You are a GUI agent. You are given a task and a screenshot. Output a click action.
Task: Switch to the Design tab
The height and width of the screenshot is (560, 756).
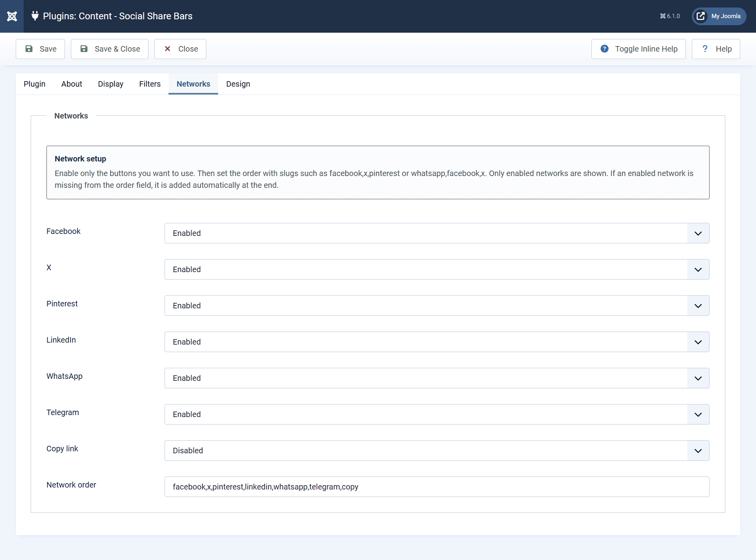pyautogui.click(x=238, y=84)
